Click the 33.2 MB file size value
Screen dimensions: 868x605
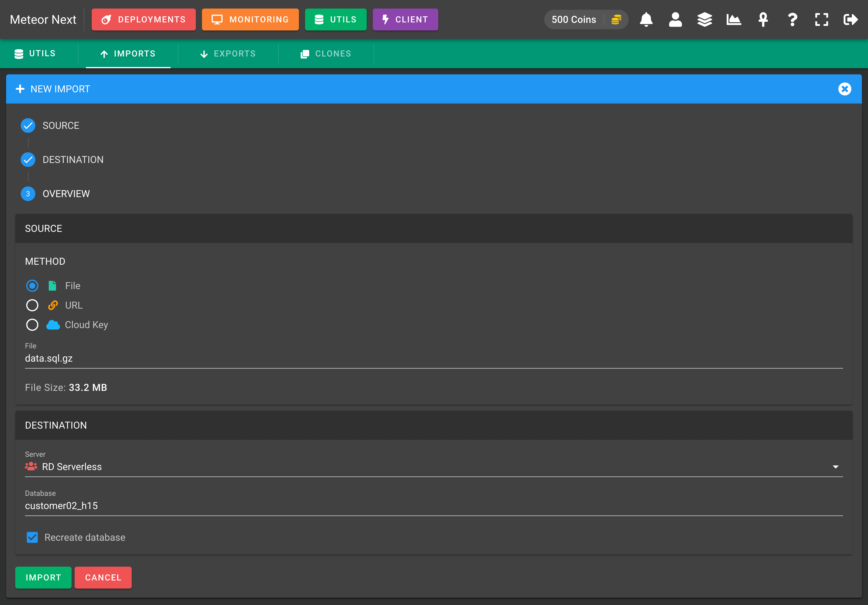tap(88, 388)
